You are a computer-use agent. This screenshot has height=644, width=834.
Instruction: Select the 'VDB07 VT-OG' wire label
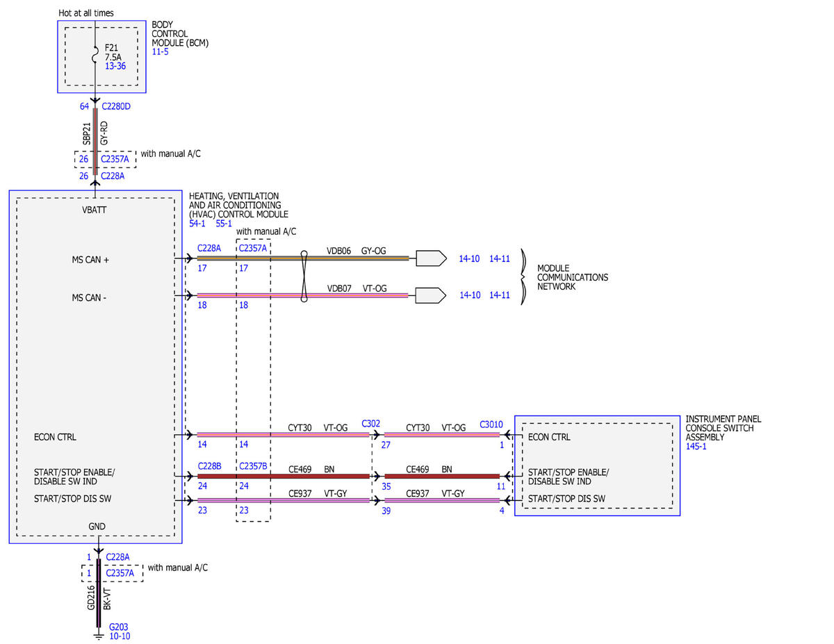[x=357, y=288]
